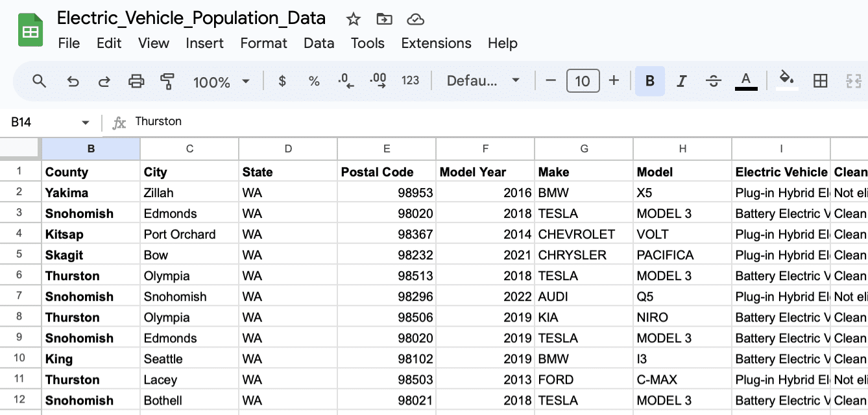
Task: Open the Extensions menu
Action: click(x=437, y=43)
